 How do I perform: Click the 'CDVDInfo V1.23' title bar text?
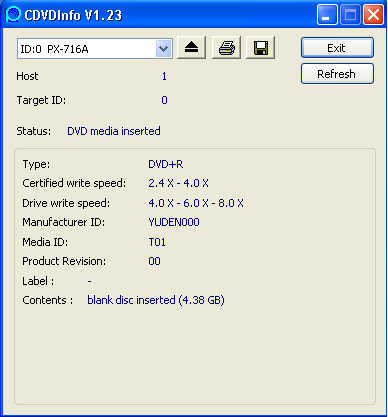(73, 15)
